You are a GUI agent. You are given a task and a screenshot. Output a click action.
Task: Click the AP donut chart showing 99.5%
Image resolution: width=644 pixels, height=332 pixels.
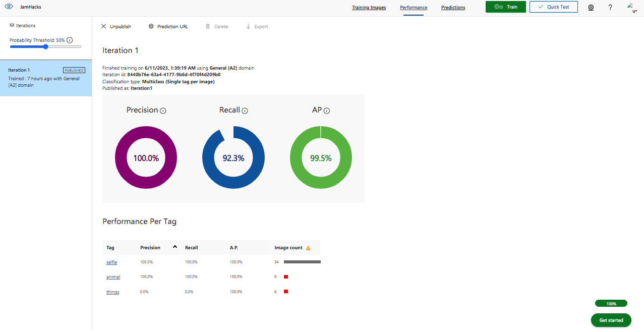coord(321,157)
